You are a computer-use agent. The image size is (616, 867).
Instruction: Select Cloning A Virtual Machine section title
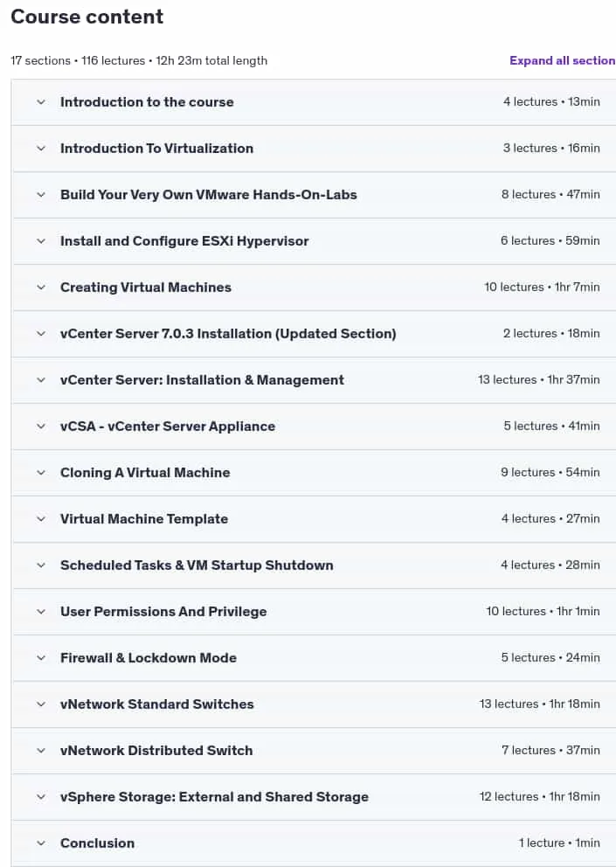pyautogui.click(x=145, y=473)
